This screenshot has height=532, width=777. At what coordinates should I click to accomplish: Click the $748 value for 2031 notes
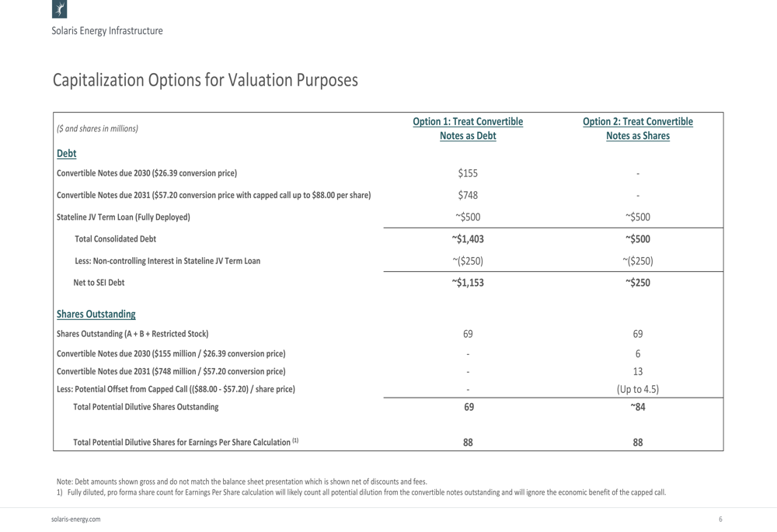click(x=468, y=195)
